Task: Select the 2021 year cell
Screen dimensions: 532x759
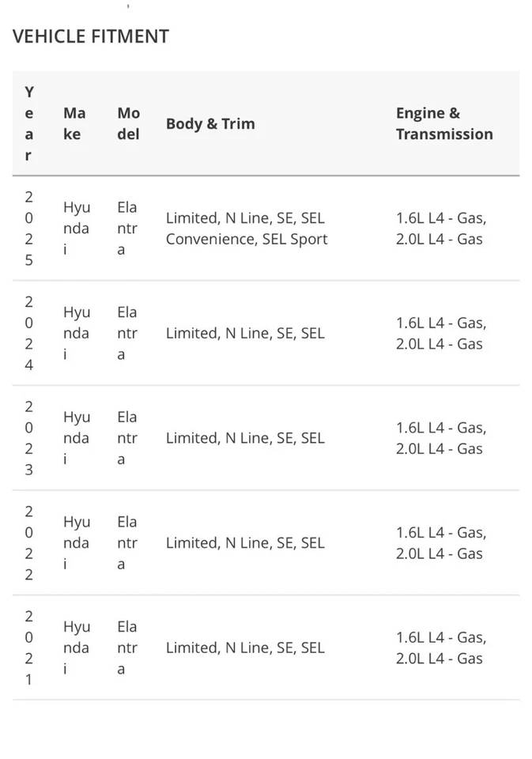Action: coord(29,648)
